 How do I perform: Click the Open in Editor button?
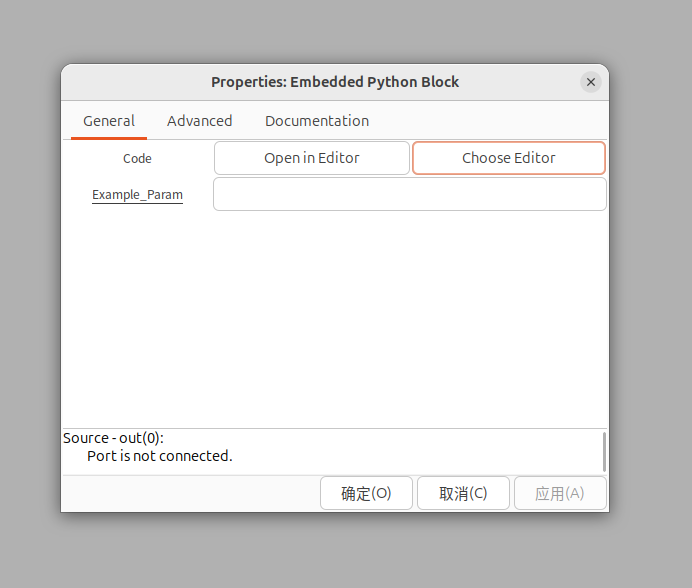pyautogui.click(x=312, y=158)
